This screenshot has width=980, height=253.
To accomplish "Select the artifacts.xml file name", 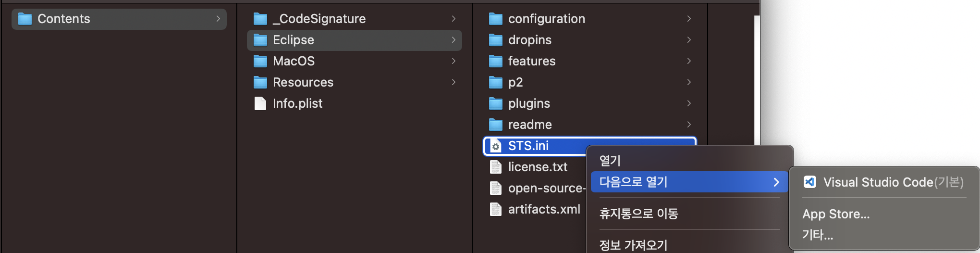I will [x=544, y=209].
